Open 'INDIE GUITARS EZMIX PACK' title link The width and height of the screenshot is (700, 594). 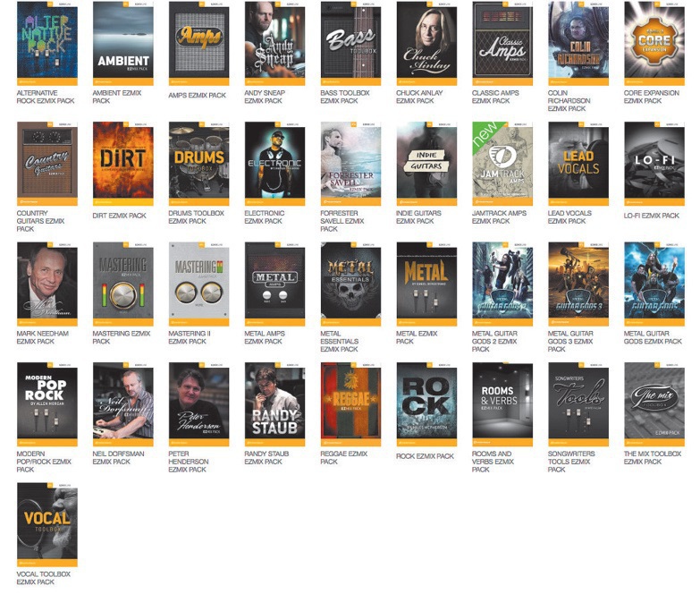[x=418, y=217]
